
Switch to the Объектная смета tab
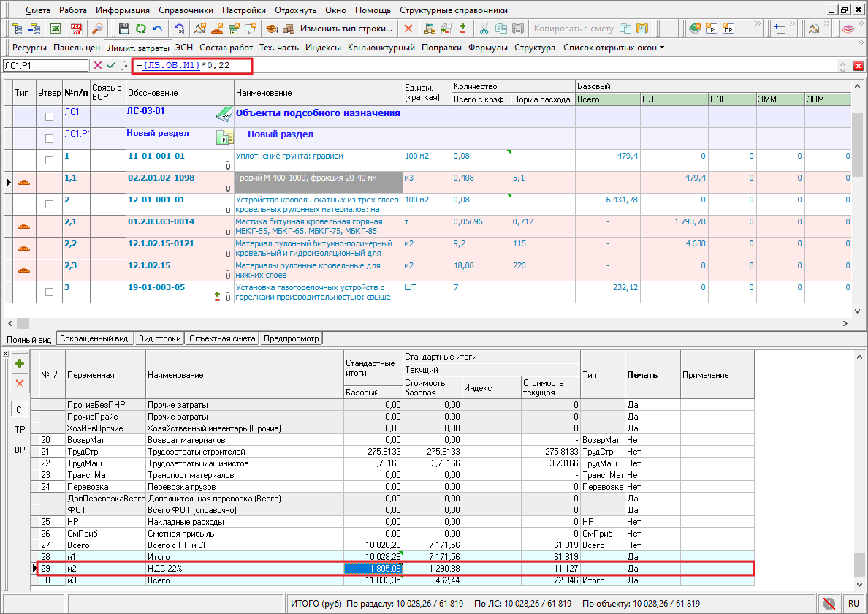[222, 339]
